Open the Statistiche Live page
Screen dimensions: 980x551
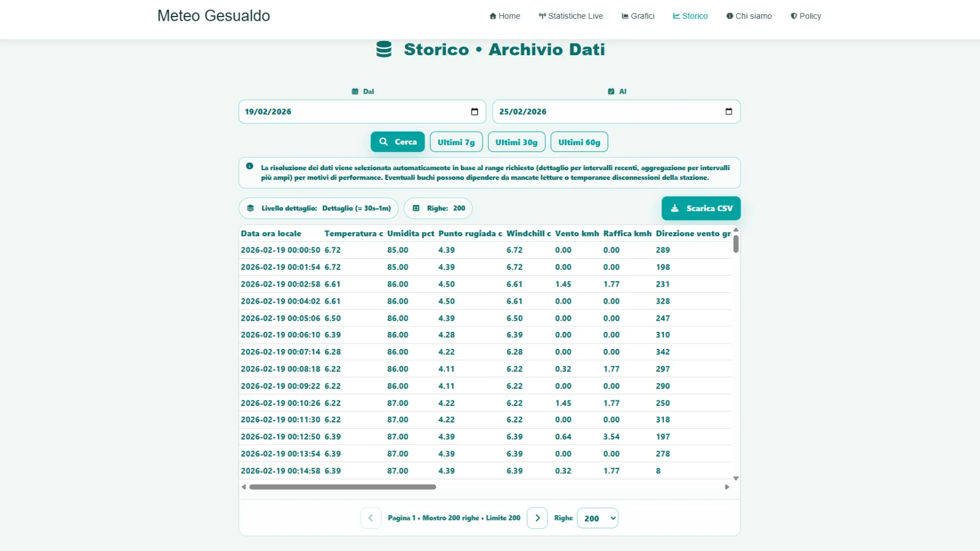(571, 16)
